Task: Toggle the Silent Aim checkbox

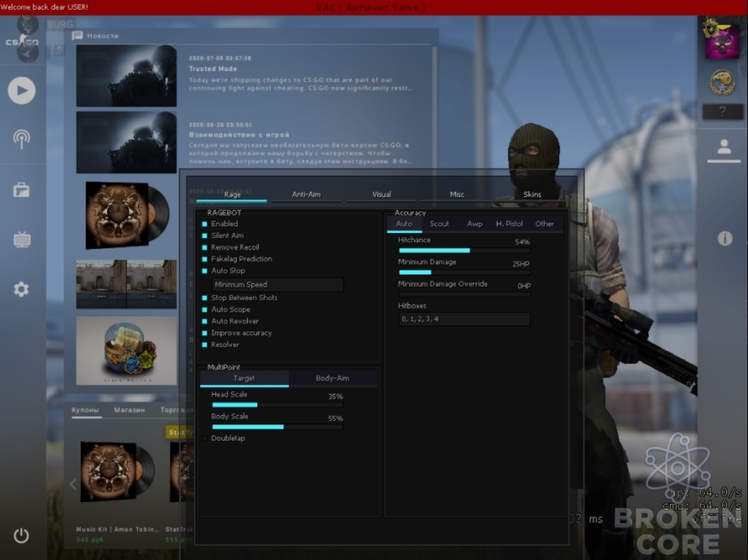Action: [x=205, y=236]
